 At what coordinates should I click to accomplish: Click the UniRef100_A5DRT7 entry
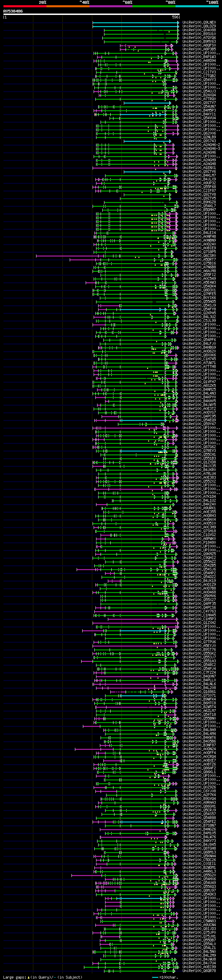pos(199,259)
